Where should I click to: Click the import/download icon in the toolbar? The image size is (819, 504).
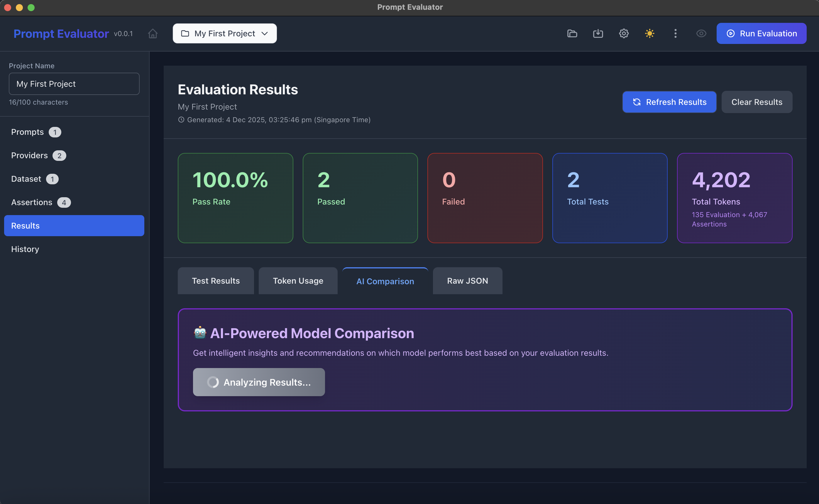[x=598, y=33]
